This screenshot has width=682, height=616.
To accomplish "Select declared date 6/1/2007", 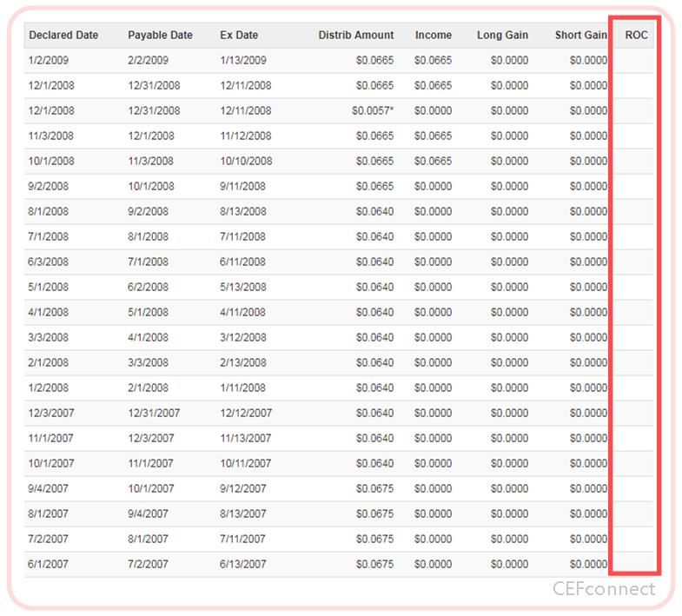I will click(49, 565).
